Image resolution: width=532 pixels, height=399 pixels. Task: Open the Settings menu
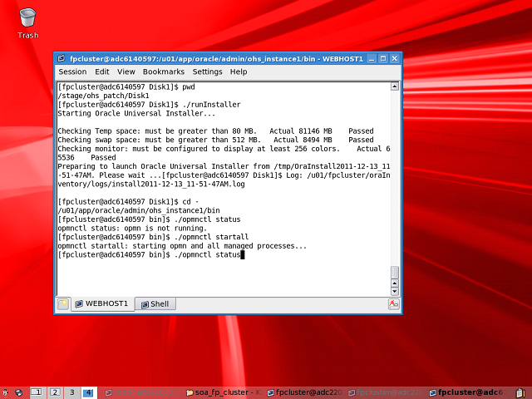207,71
